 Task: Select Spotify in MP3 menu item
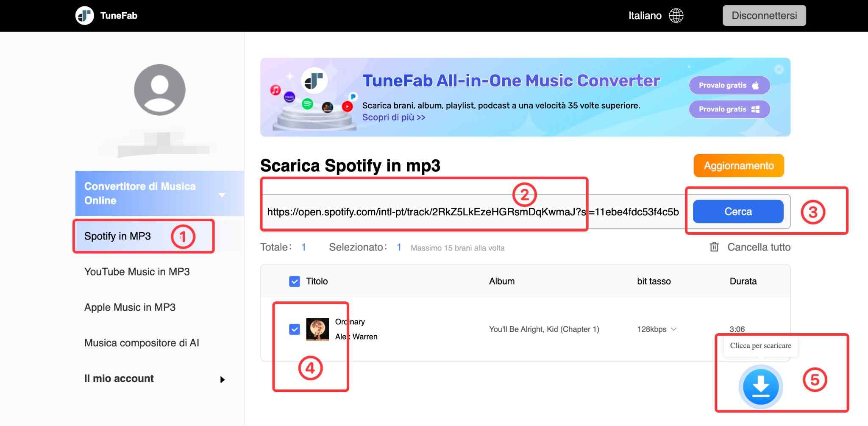117,236
